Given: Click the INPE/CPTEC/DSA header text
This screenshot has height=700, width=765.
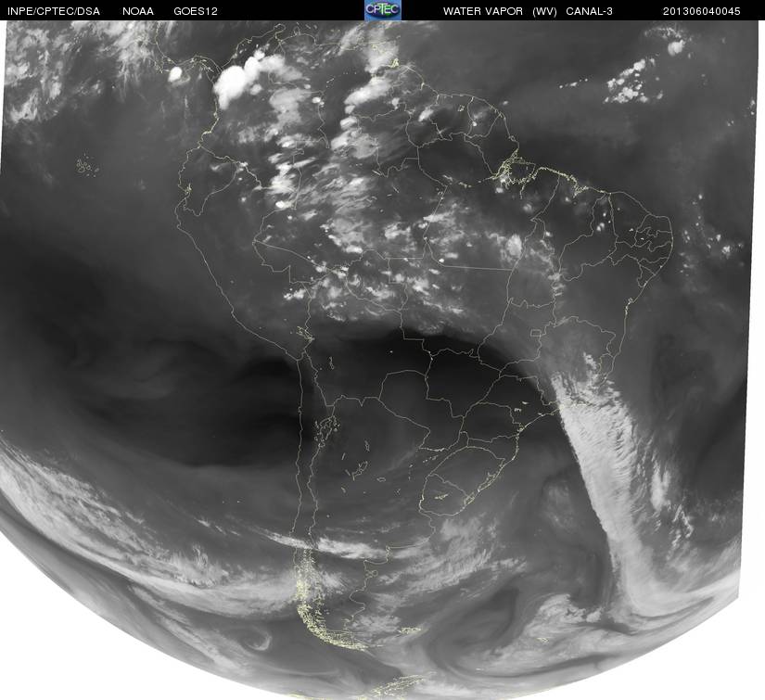Looking at the screenshot, I should tap(54, 11).
